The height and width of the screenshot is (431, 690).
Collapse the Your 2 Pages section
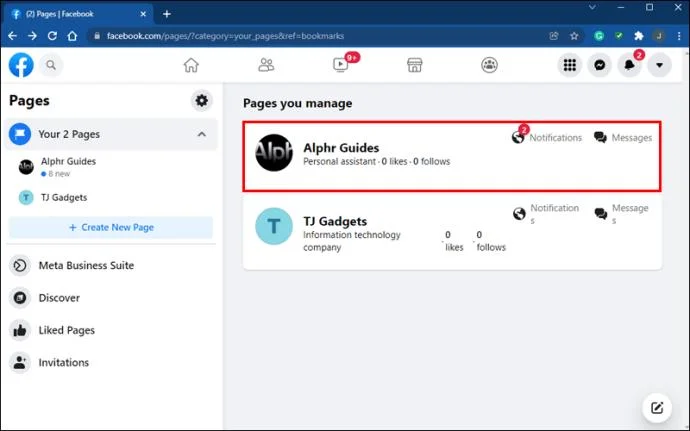202,134
